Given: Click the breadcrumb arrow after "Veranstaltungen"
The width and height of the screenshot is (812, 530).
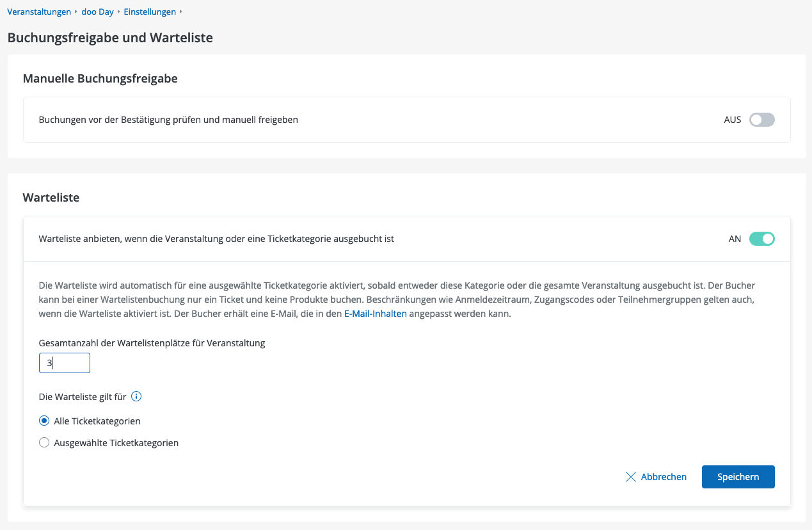Looking at the screenshot, I should click(x=76, y=12).
